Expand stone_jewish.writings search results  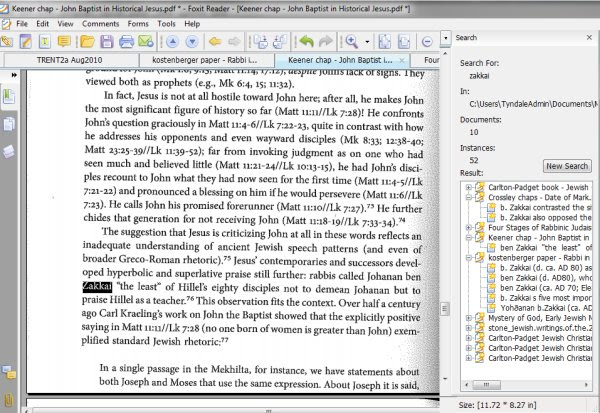[469, 328]
